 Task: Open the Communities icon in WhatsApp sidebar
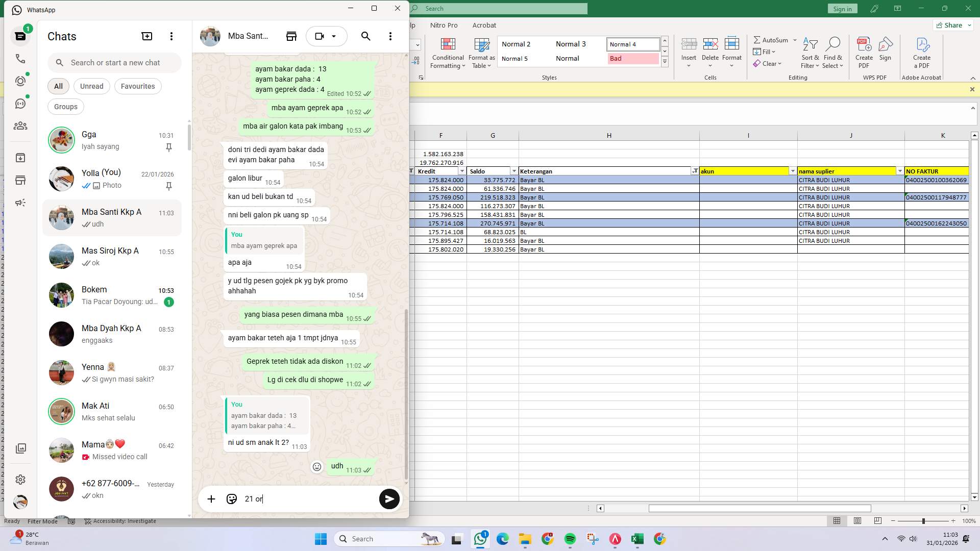20,126
